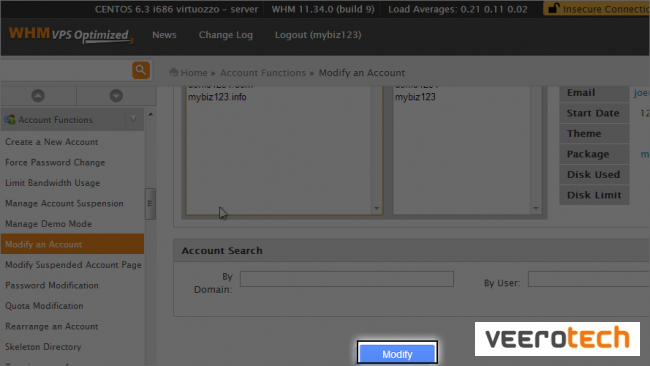Open Skeleton Directory
650x366 pixels.
click(43, 347)
